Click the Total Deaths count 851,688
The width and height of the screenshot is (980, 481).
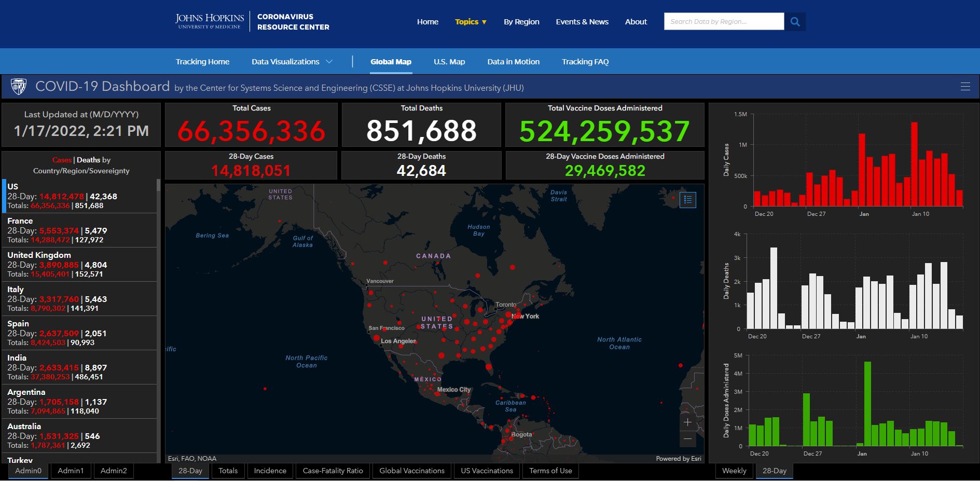pyautogui.click(x=421, y=131)
